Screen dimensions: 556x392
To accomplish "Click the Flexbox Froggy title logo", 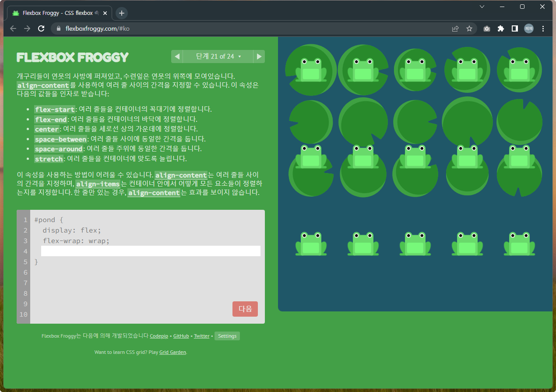I will tap(73, 57).
